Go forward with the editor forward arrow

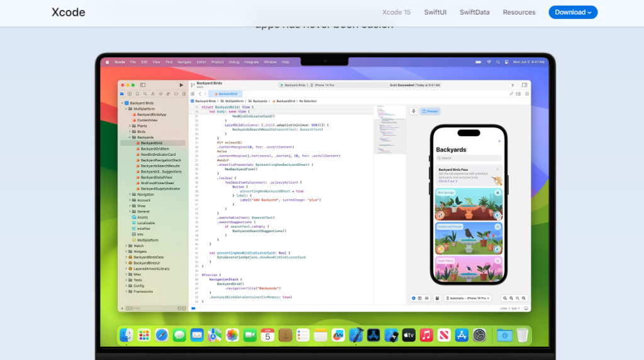pyautogui.click(x=206, y=94)
